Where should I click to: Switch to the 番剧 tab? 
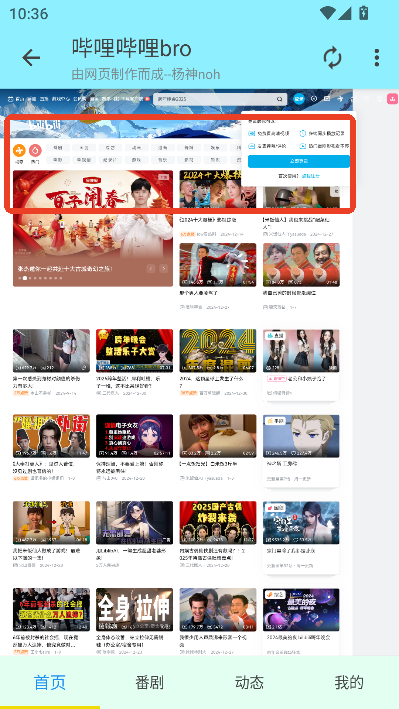pos(149,682)
